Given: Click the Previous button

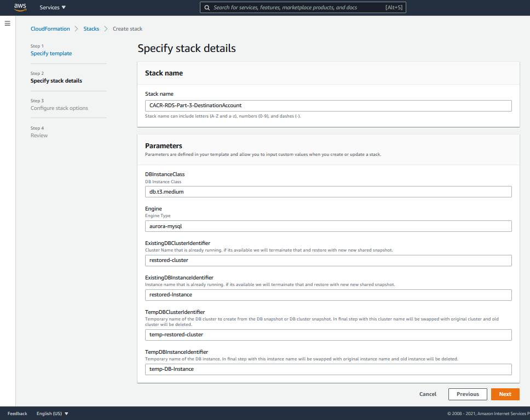Looking at the screenshot, I should [x=468, y=394].
